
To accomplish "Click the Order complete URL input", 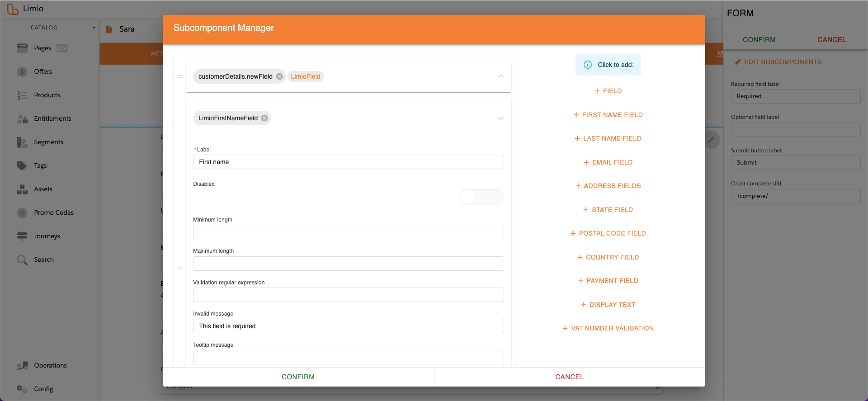I will pos(796,196).
